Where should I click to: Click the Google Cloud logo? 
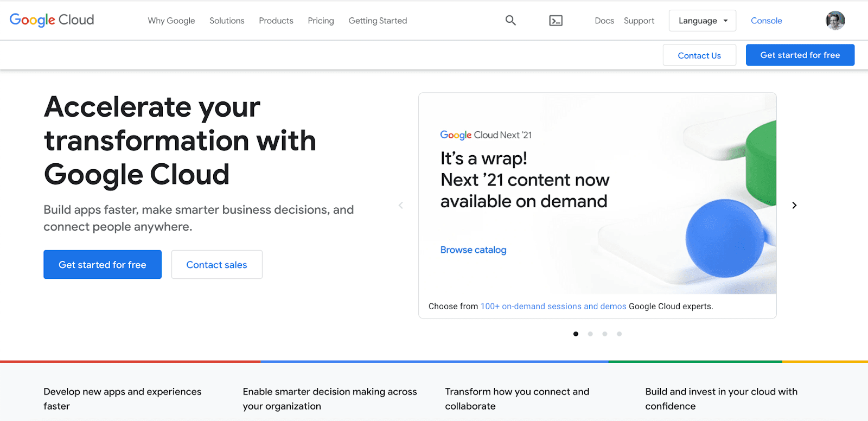(52, 20)
